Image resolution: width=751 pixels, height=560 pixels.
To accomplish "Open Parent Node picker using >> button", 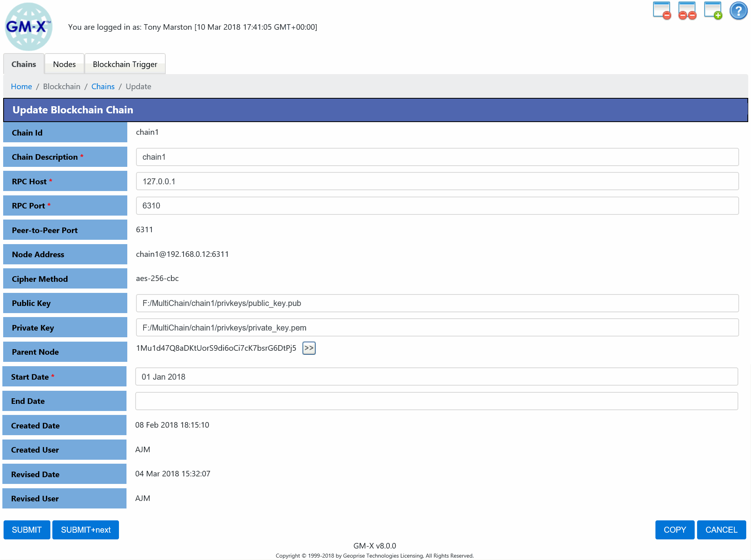I will tap(309, 348).
